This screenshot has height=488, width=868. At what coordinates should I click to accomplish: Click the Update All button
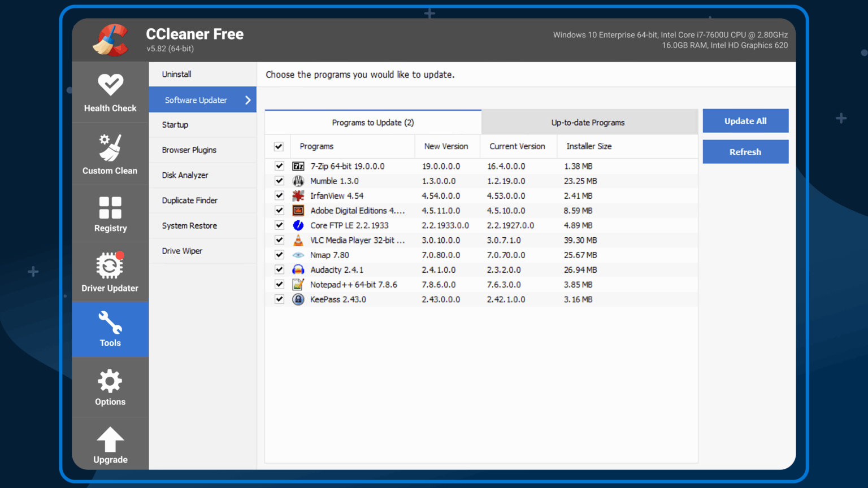745,120
